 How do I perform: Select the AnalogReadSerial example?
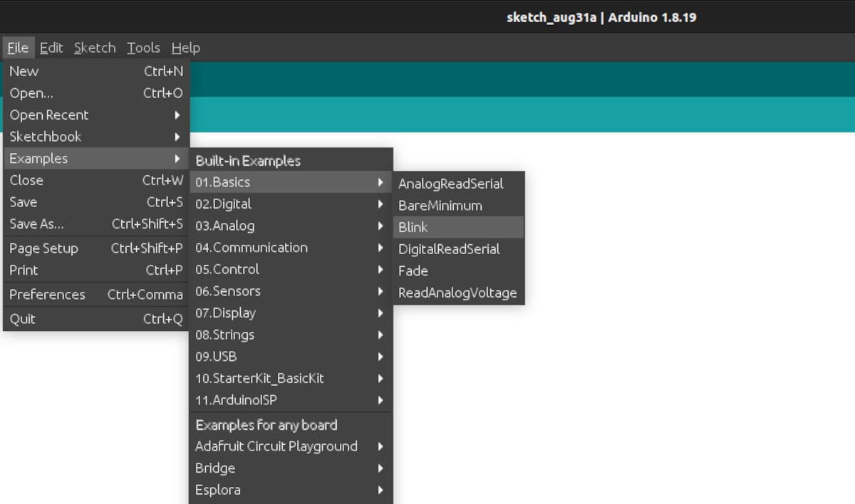[451, 183]
